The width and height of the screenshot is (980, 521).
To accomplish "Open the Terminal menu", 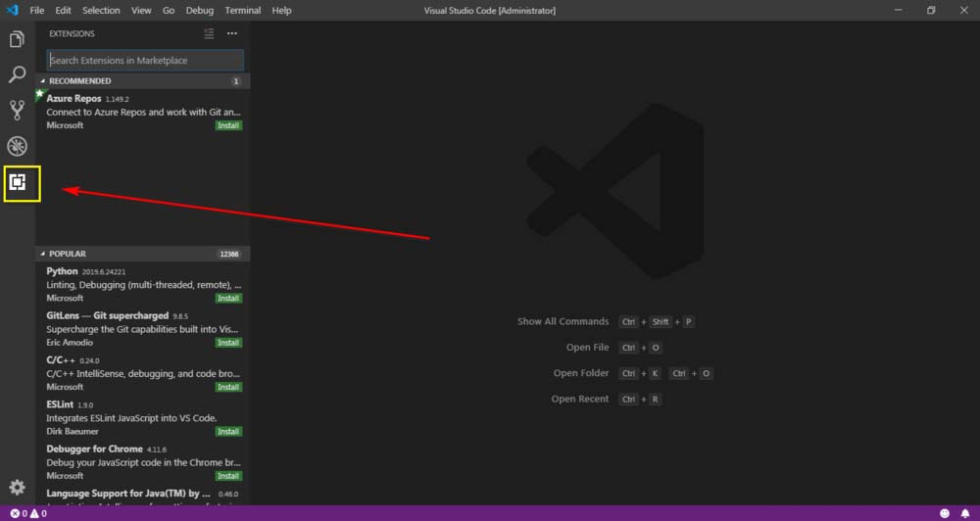I will click(243, 10).
